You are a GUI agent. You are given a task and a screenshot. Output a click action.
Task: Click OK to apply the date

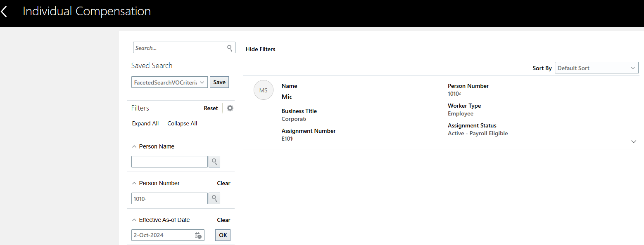pyautogui.click(x=222, y=235)
